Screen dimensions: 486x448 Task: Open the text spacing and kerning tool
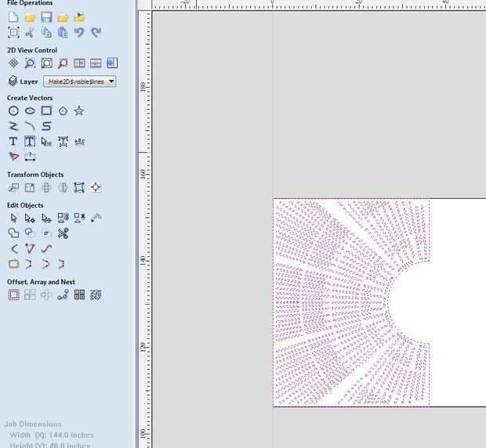pos(63,142)
